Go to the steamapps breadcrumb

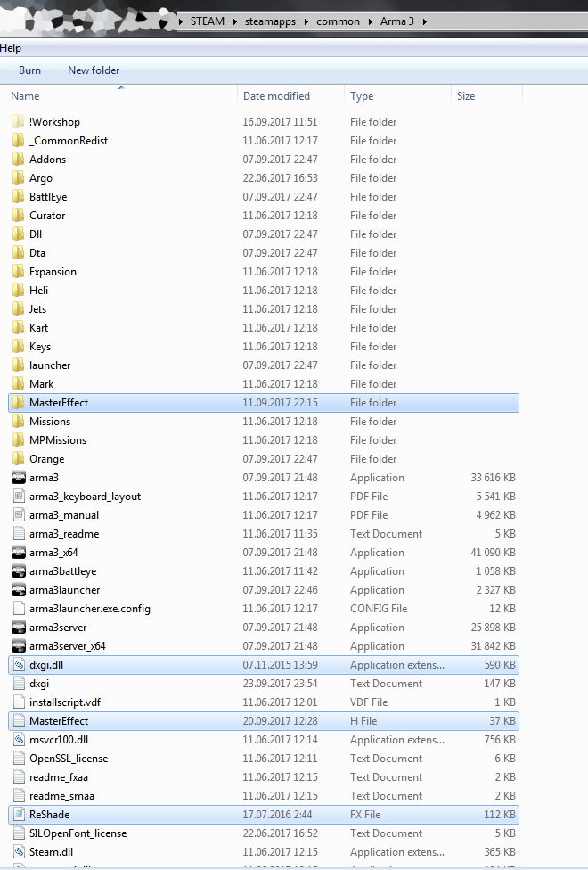click(270, 21)
